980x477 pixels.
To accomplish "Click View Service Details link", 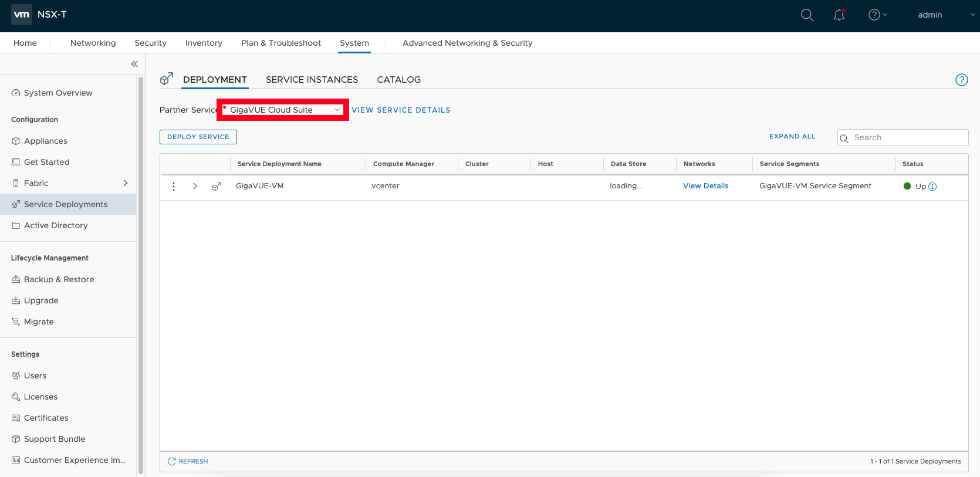I will (401, 110).
